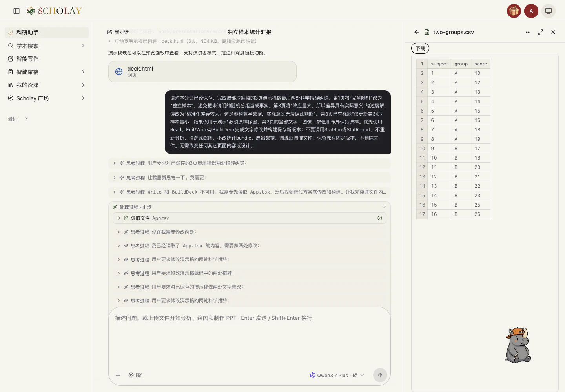Open 学术搜索 in the sidebar
The image size is (565, 392).
(x=47, y=45)
